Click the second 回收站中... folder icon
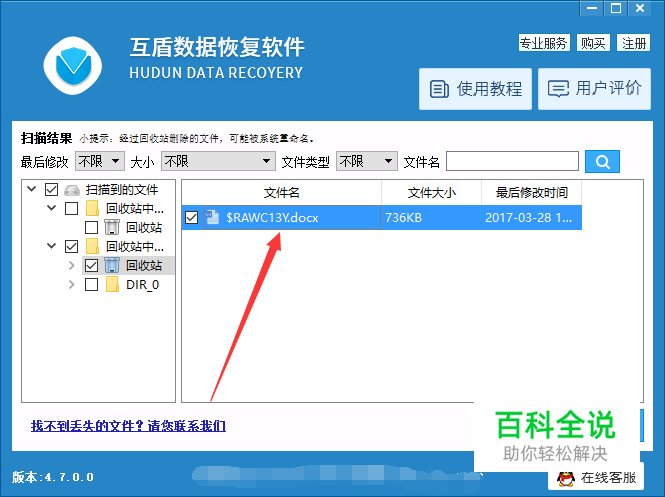665x497 pixels. (92, 246)
